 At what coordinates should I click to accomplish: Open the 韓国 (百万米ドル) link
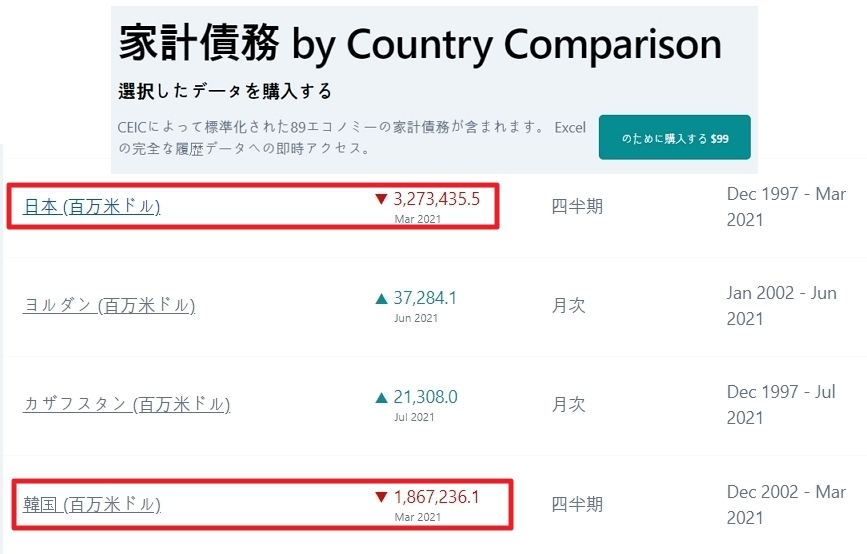pos(91,504)
